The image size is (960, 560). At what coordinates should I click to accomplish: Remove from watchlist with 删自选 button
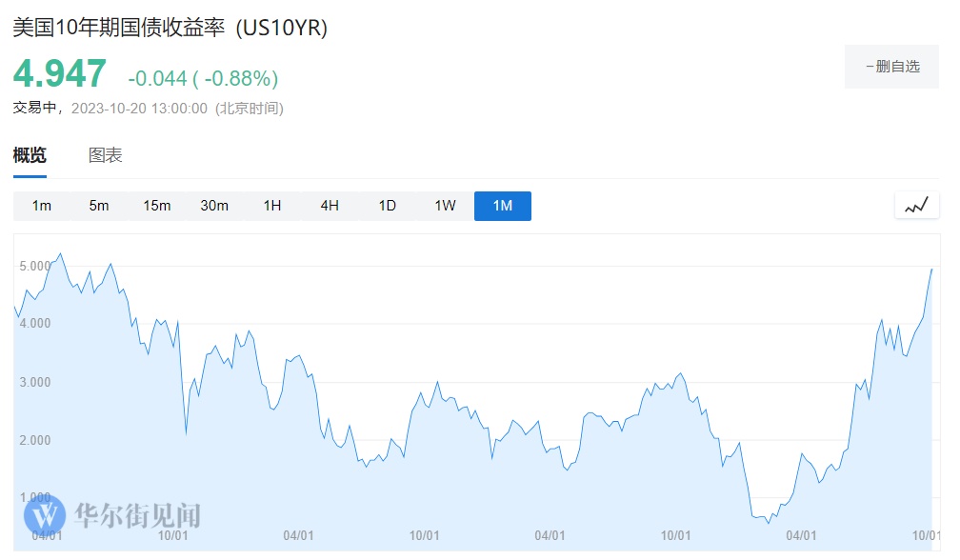[x=892, y=67]
